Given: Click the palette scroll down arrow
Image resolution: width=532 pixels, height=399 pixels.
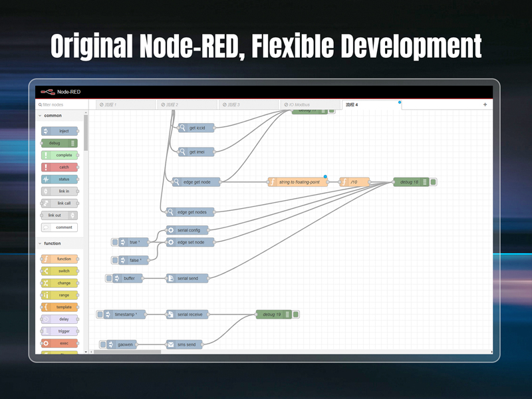Looking at the screenshot, I should (86, 352).
